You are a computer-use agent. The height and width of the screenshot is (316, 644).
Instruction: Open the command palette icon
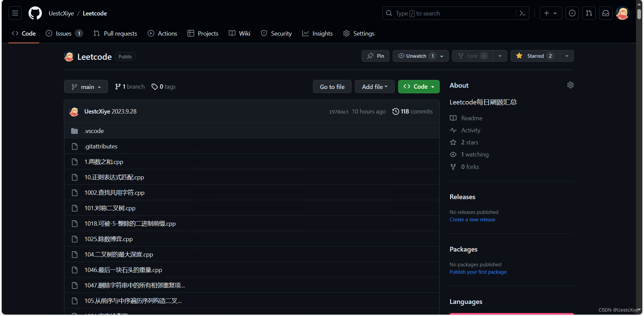522,13
